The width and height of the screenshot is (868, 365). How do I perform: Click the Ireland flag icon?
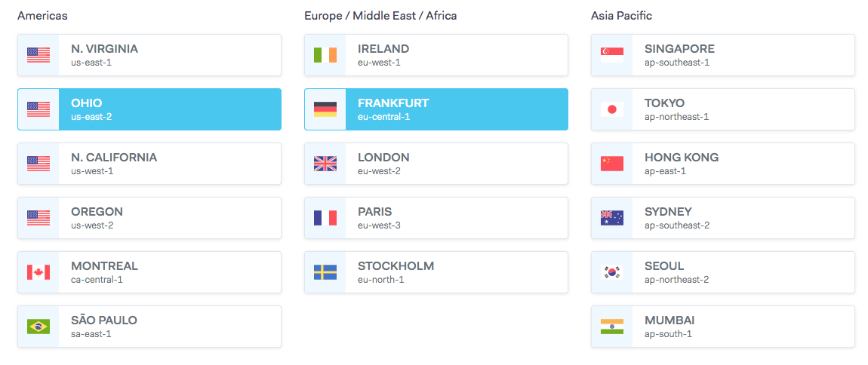pos(325,55)
